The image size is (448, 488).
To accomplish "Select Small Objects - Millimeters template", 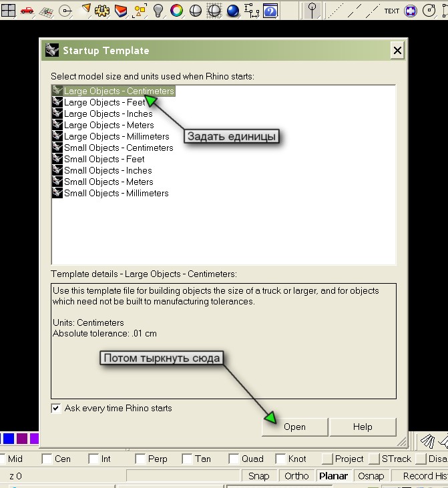I will pyautogui.click(x=110, y=194).
